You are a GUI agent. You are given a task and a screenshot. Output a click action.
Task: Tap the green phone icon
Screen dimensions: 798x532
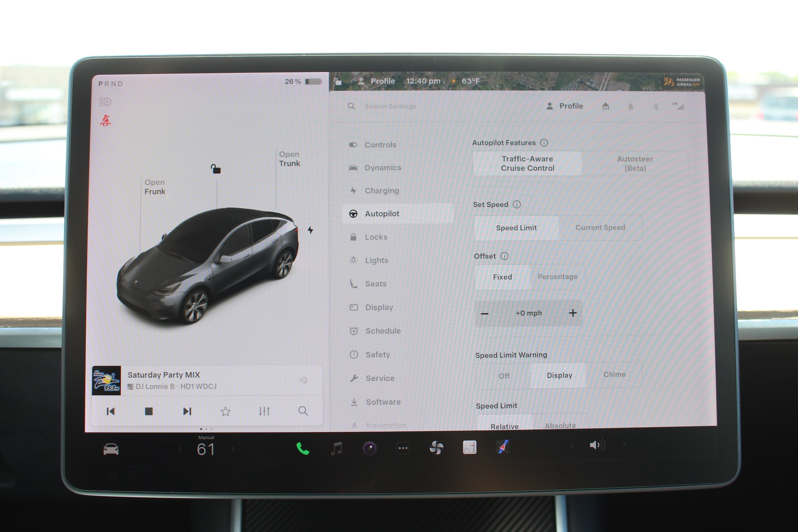[x=302, y=448]
